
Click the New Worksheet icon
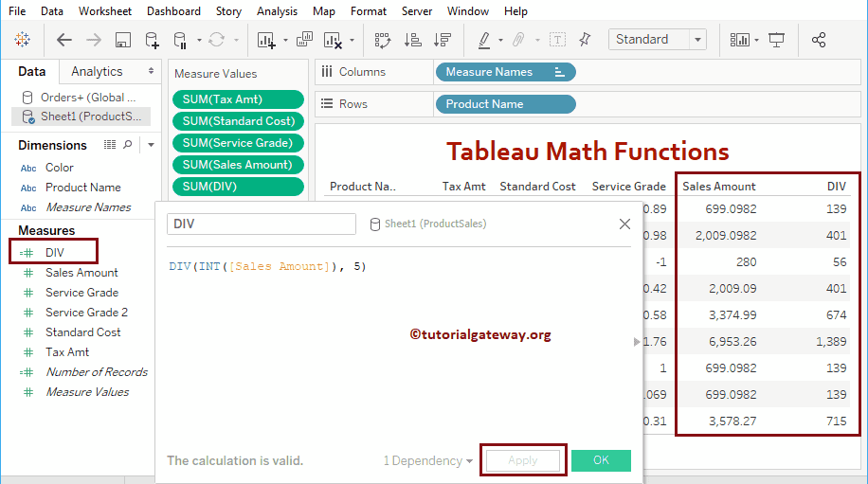266,40
